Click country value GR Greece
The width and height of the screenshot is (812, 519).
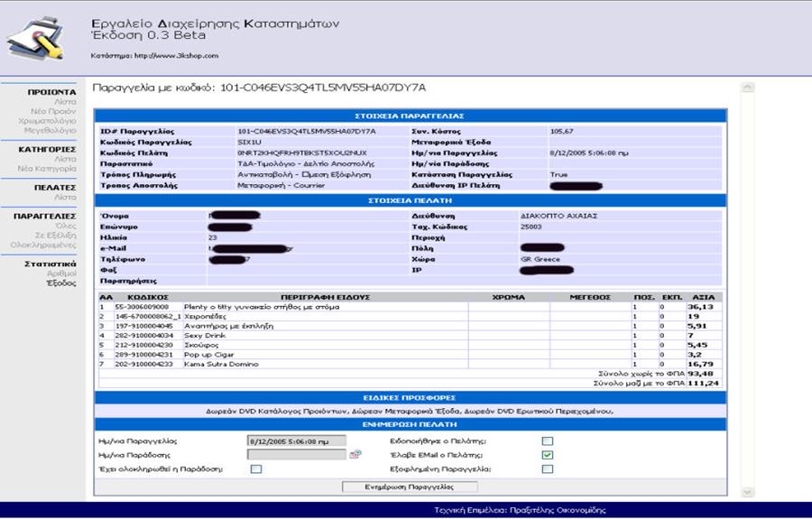tap(540, 259)
